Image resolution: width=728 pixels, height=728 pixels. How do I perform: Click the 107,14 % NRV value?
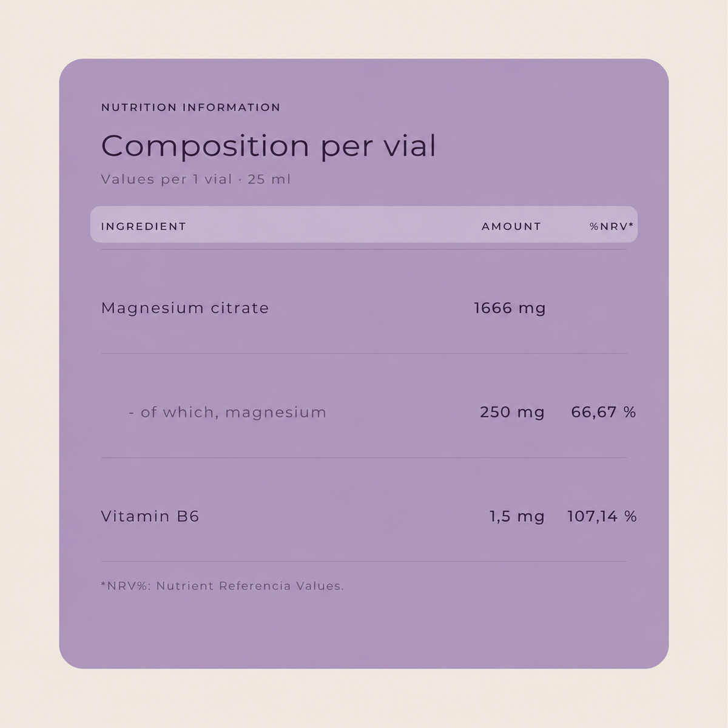[602, 516]
